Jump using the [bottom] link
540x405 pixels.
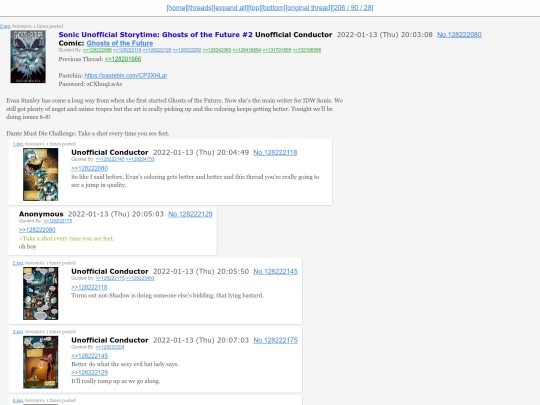click(x=273, y=8)
